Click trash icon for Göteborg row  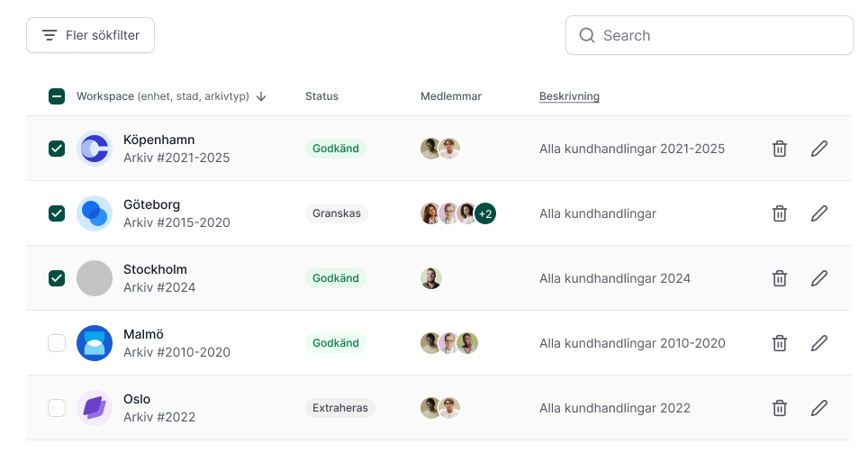(780, 213)
